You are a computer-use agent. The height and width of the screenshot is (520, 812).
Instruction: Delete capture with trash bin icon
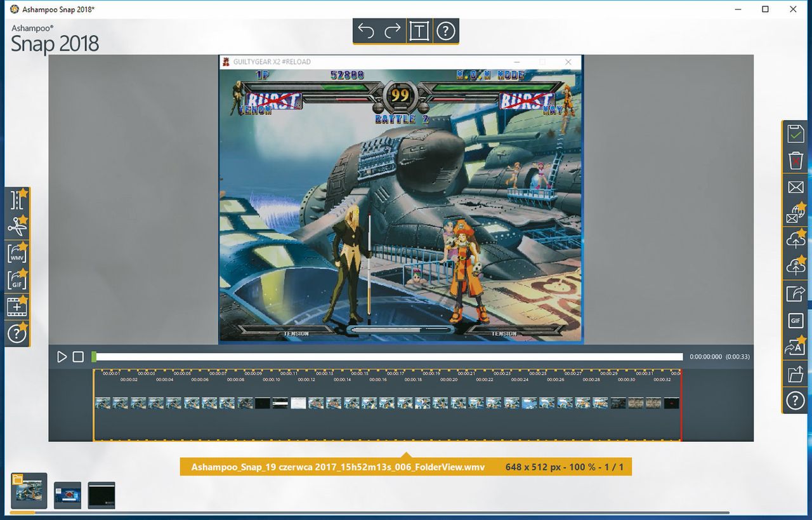[x=796, y=160]
